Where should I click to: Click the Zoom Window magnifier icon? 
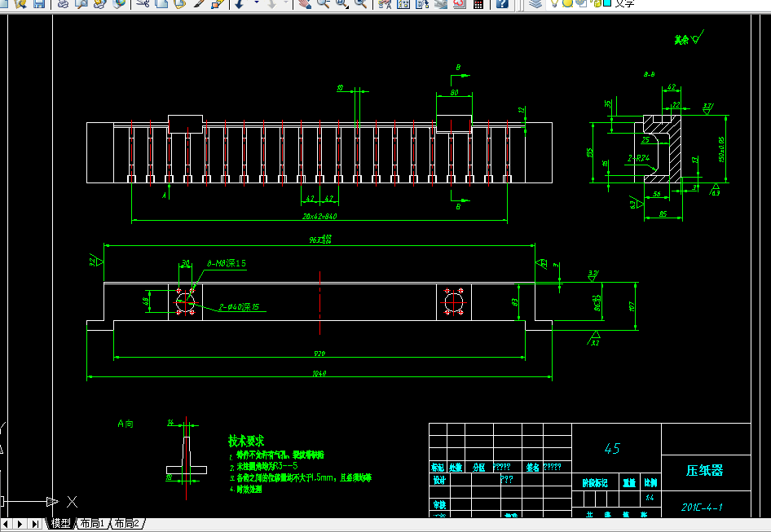(341, 3)
